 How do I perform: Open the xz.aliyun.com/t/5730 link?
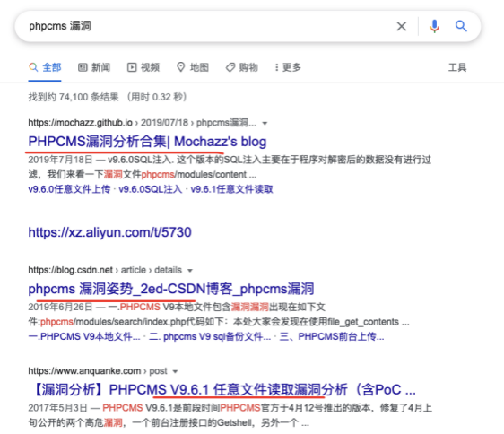coord(110,232)
